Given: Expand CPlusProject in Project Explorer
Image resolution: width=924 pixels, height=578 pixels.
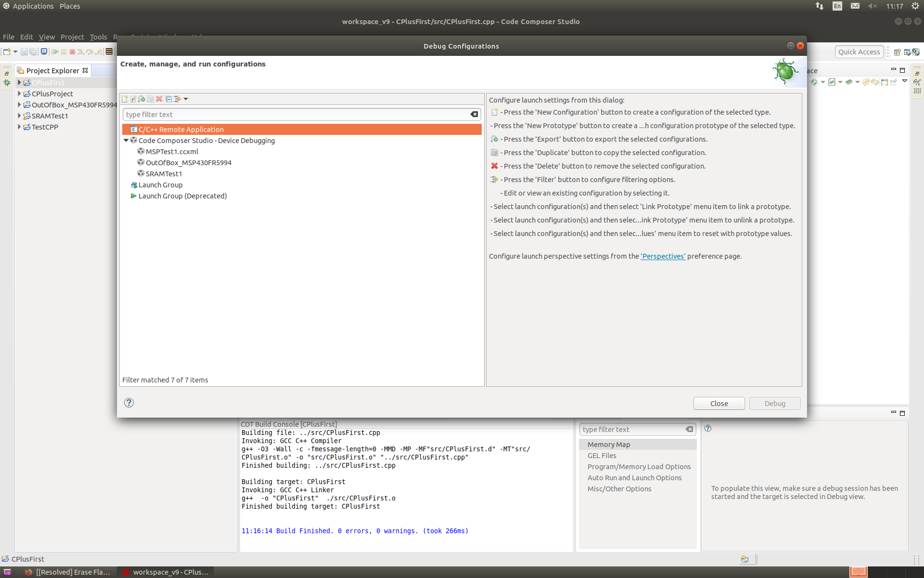Looking at the screenshot, I should (x=19, y=94).
